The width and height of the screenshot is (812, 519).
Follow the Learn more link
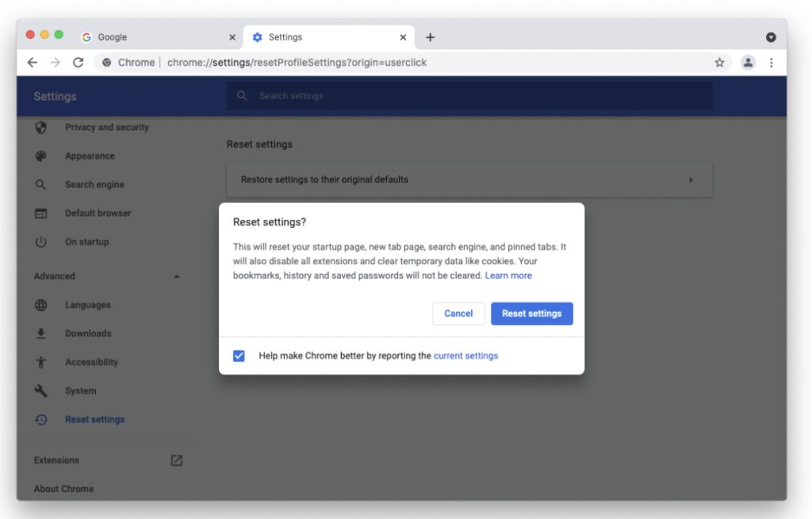click(508, 275)
